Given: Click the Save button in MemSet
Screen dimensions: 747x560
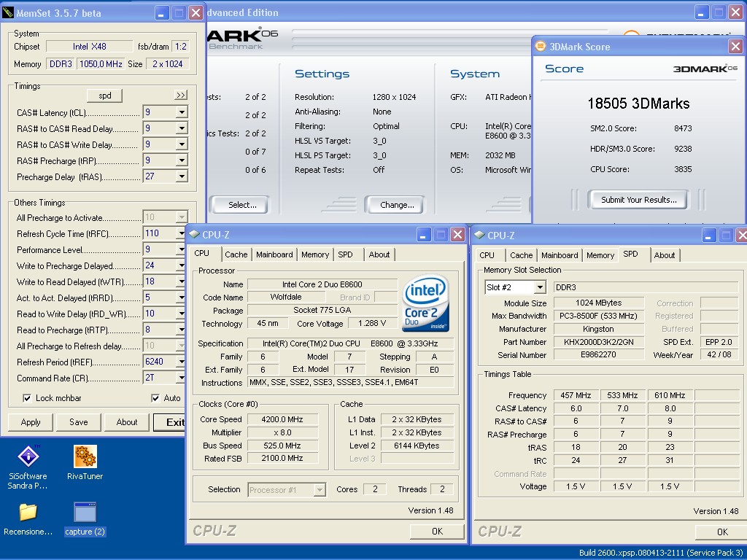Looking at the screenshot, I should point(79,422).
